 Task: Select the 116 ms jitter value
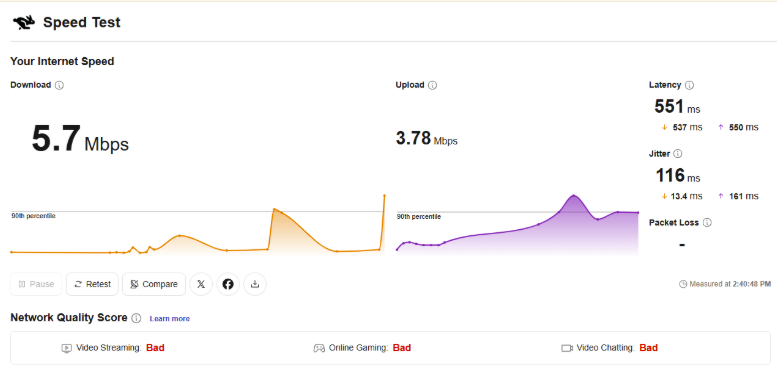point(678,175)
